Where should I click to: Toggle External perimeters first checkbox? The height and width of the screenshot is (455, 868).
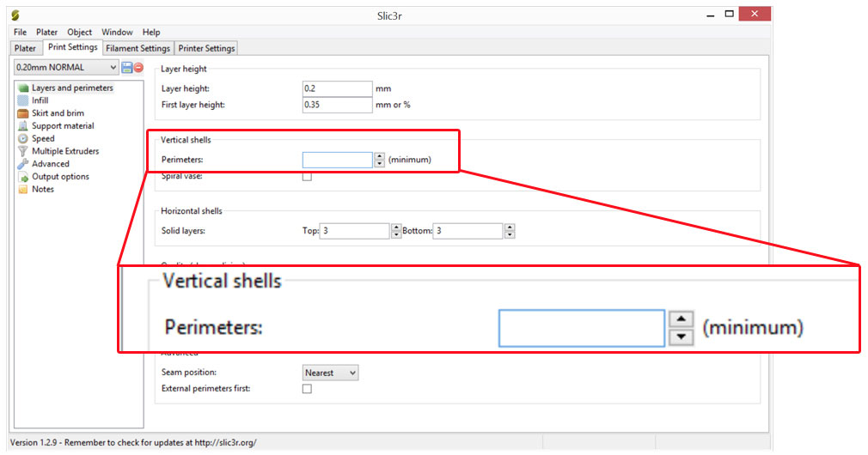click(x=307, y=389)
